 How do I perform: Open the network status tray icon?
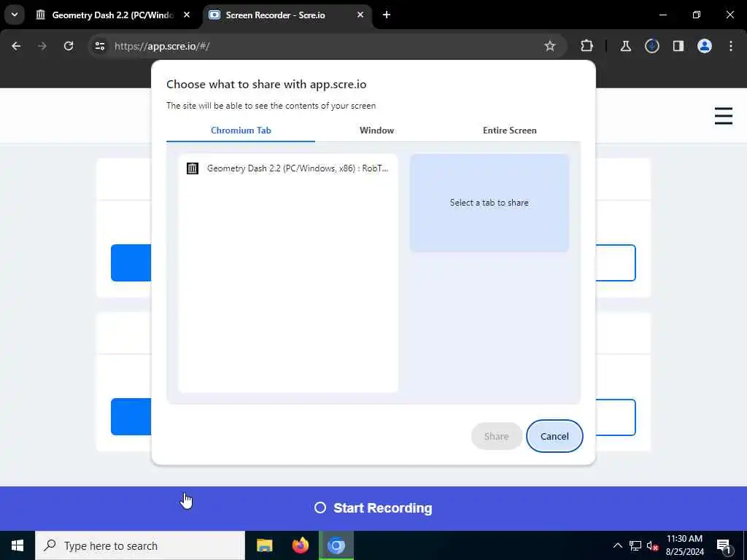[x=635, y=545]
